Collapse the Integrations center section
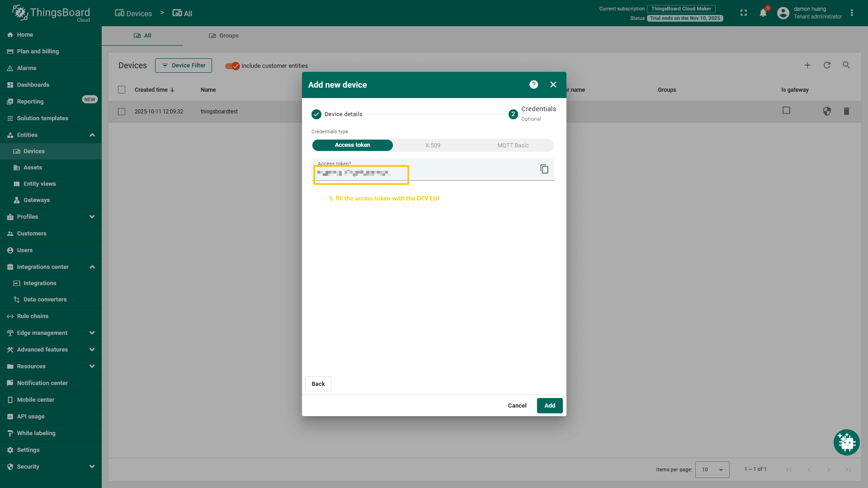The width and height of the screenshot is (868, 488). (x=92, y=267)
